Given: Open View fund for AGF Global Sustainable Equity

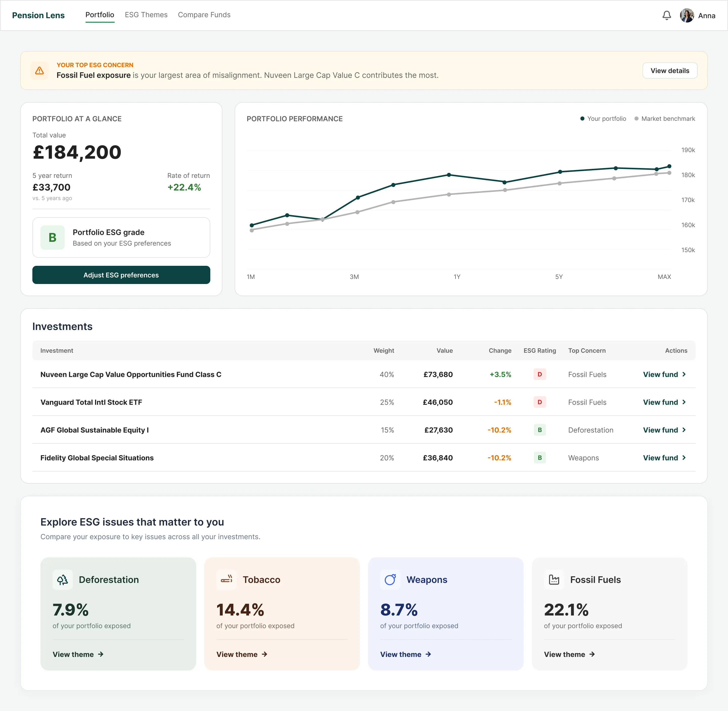Looking at the screenshot, I should (665, 430).
